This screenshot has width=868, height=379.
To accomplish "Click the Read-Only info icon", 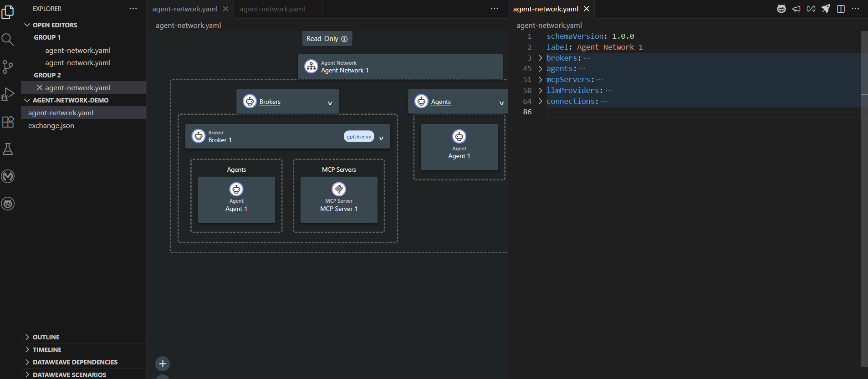I will [344, 39].
